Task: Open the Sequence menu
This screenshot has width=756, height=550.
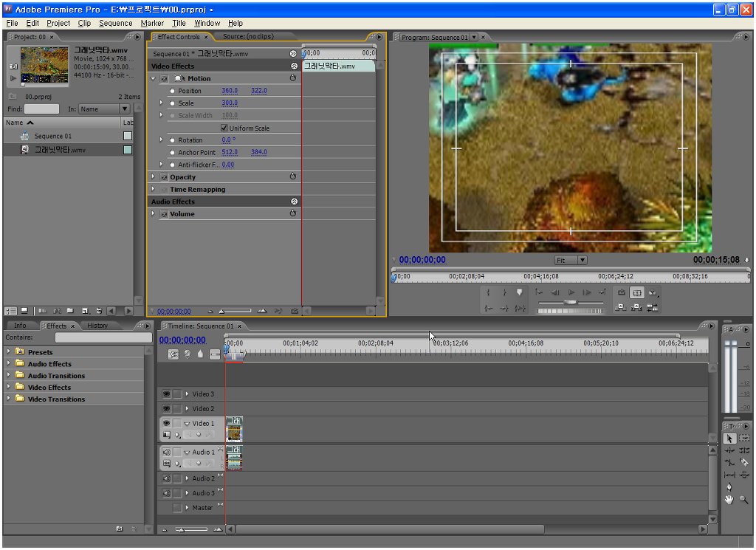Action: pos(115,23)
